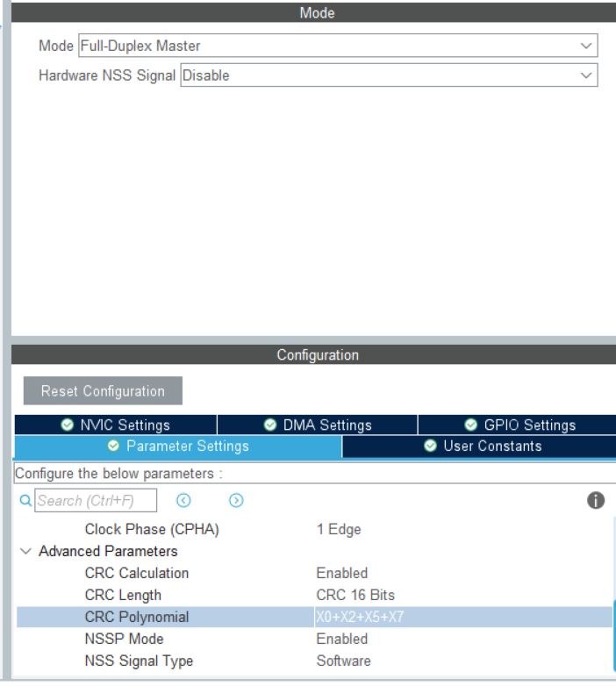Click the Configuration section header
This screenshot has height=686, width=616.
313,354
